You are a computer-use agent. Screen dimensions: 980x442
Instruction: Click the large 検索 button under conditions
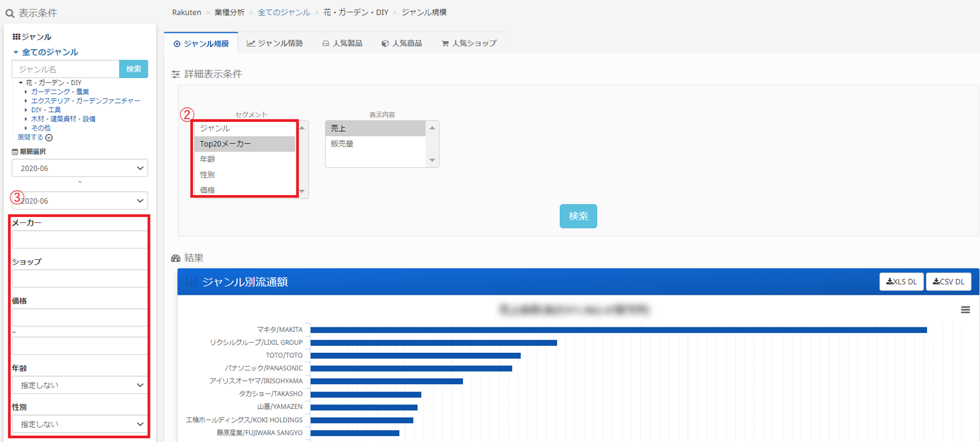pyautogui.click(x=578, y=216)
